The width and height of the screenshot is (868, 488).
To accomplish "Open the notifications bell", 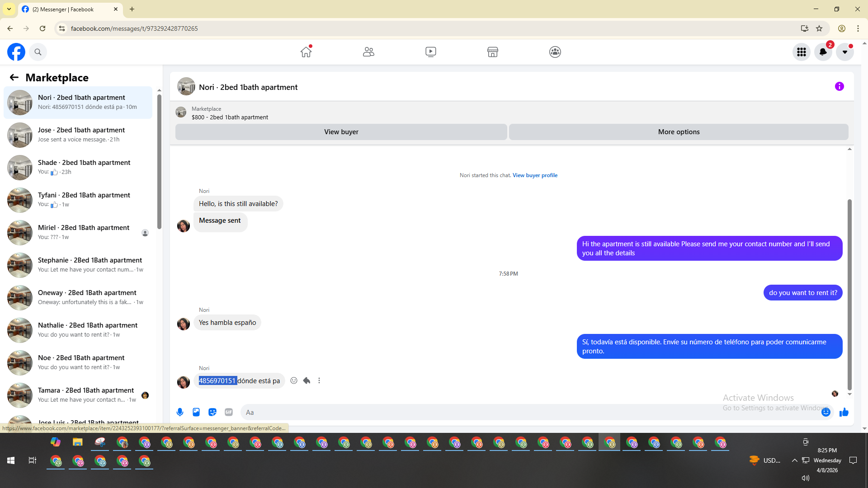I will 823,52.
